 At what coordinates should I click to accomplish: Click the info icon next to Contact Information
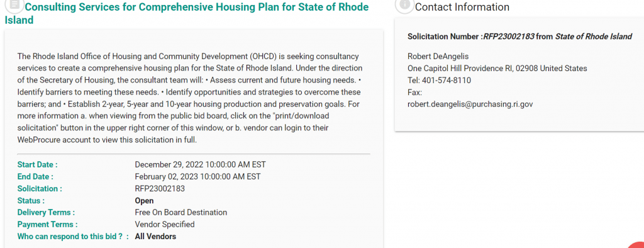(404, 5)
